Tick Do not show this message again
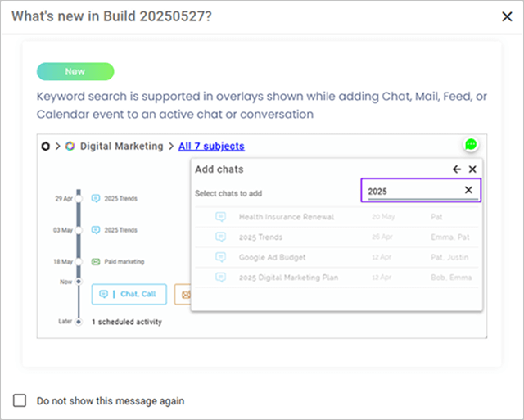This screenshot has height=420, width=524. (20, 400)
